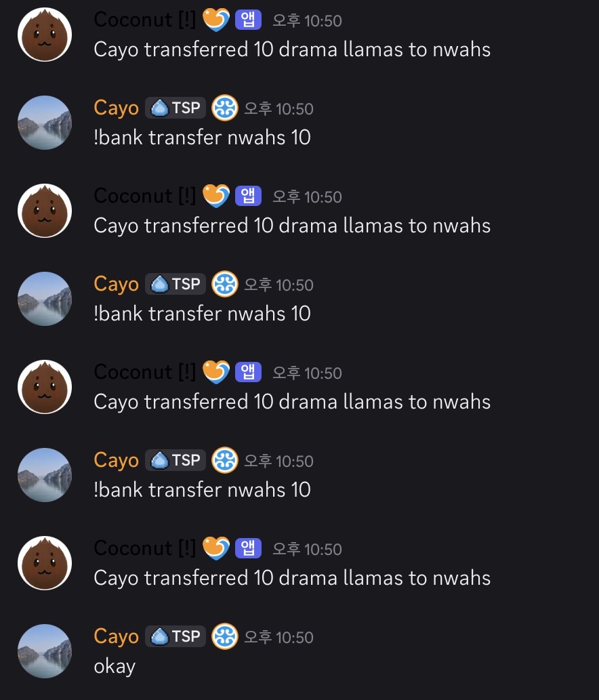Image resolution: width=599 pixels, height=700 pixels.
Task: Click the Coconut [!] username on the topmost message
Action: click(x=144, y=20)
